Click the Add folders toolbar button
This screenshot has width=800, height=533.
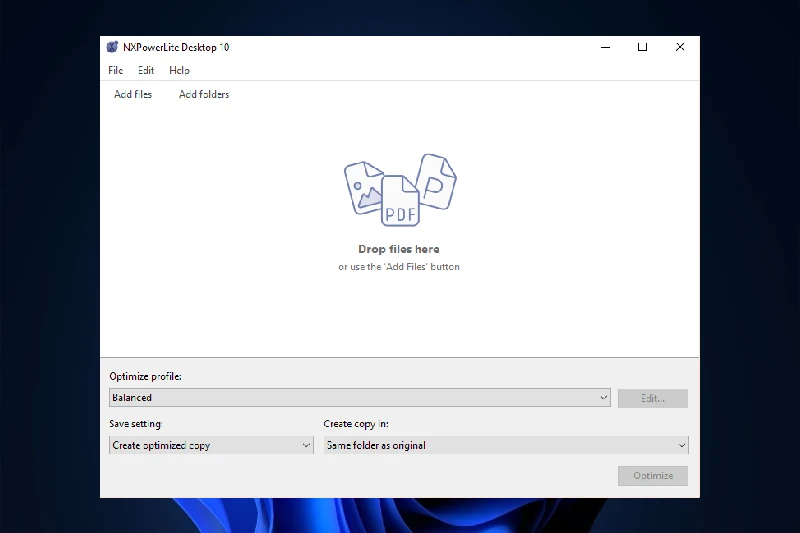click(204, 94)
